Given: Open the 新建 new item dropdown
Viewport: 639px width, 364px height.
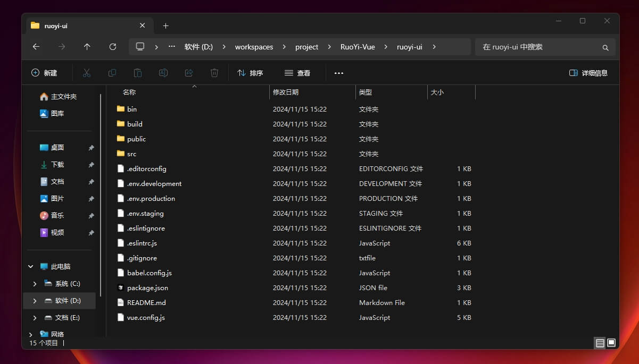Looking at the screenshot, I should (44, 73).
